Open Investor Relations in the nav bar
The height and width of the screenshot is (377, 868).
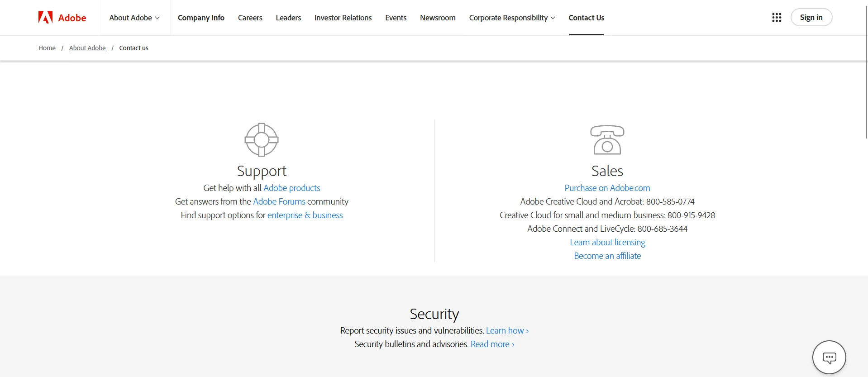coord(343,18)
